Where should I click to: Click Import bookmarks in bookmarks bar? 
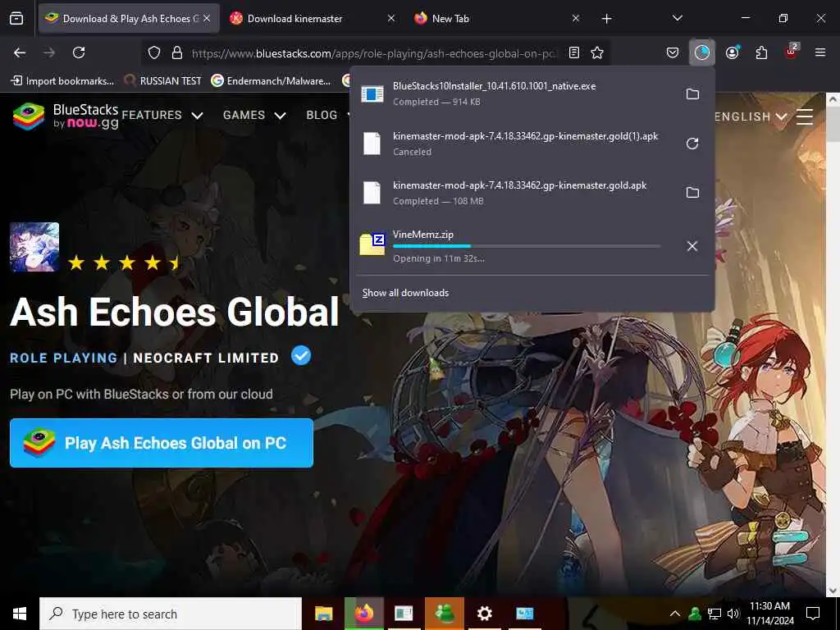(x=62, y=81)
